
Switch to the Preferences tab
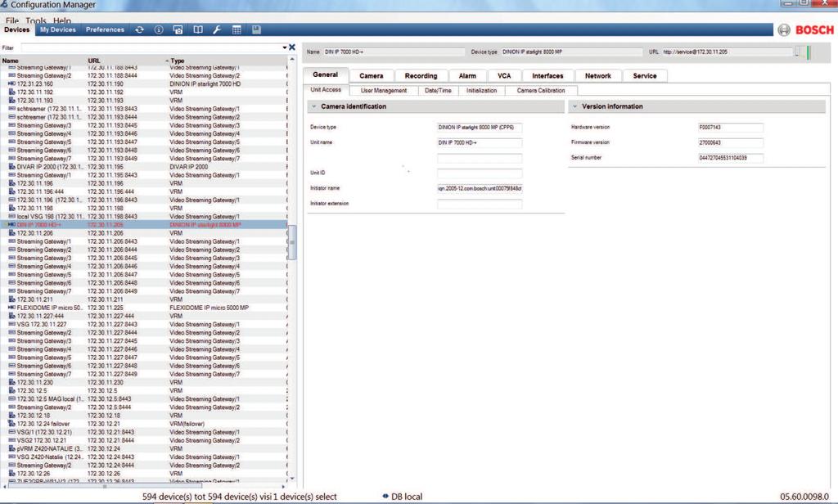pyautogui.click(x=105, y=30)
